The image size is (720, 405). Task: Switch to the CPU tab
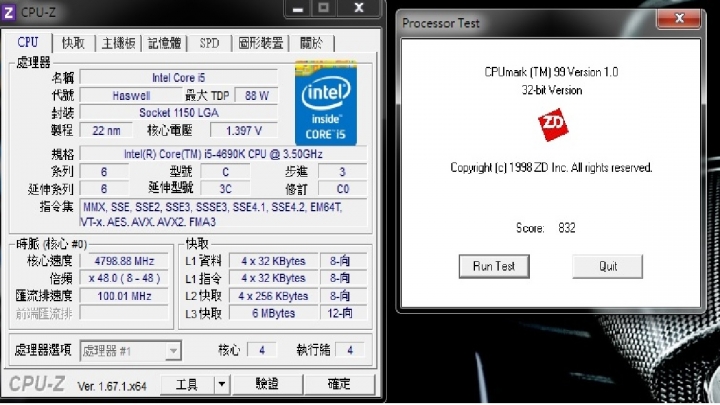28,42
